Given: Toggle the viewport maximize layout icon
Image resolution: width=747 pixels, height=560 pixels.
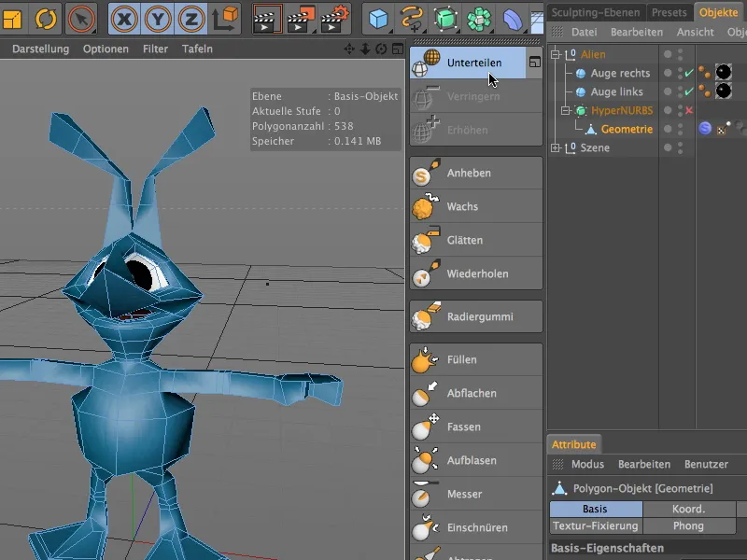Looking at the screenshot, I should [x=398, y=49].
